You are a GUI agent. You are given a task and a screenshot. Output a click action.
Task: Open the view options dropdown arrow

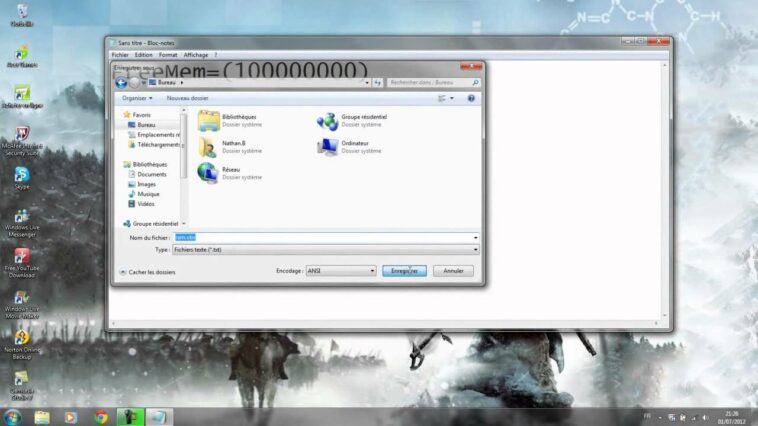pyautogui.click(x=452, y=98)
